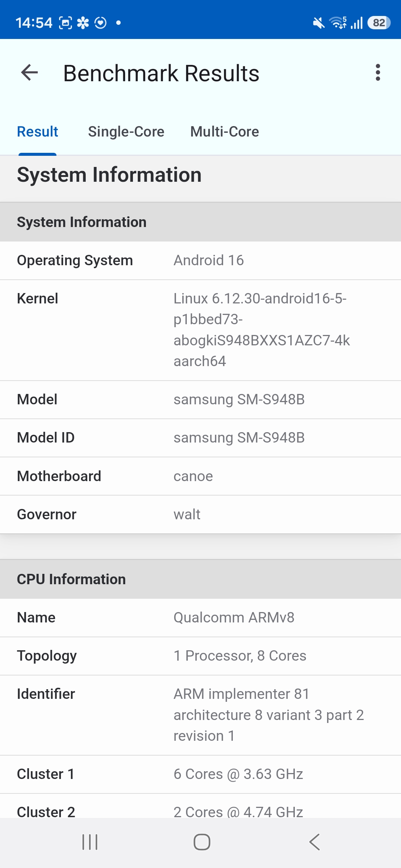Open the three-dot overflow menu
Image resolution: width=401 pixels, height=868 pixels.
click(x=378, y=73)
